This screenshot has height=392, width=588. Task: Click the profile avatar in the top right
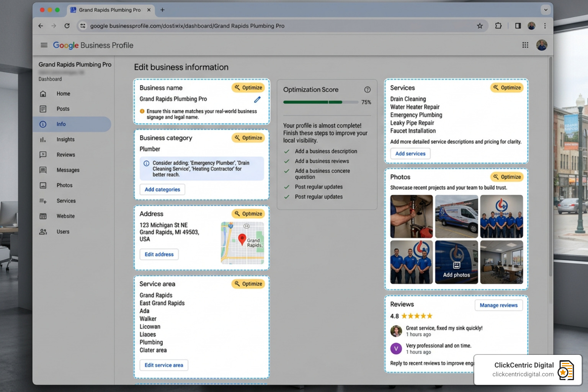[541, 45]
